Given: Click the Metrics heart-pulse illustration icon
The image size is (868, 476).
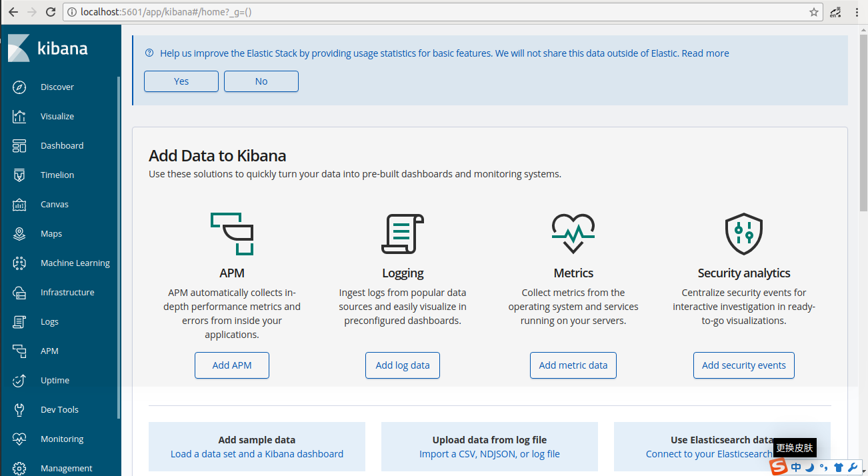Looking at the screenshot, I should (x=573, y=233).
